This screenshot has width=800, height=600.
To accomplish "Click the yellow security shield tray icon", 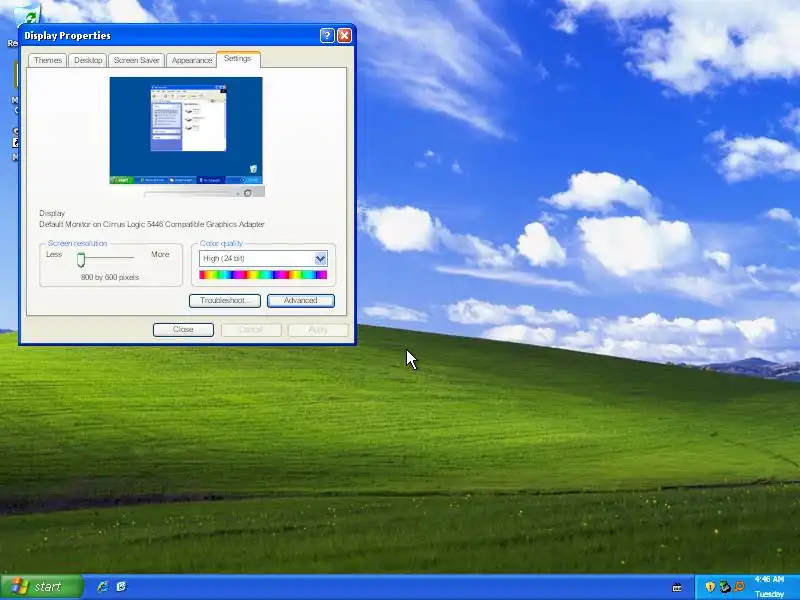I will (710, 587).
